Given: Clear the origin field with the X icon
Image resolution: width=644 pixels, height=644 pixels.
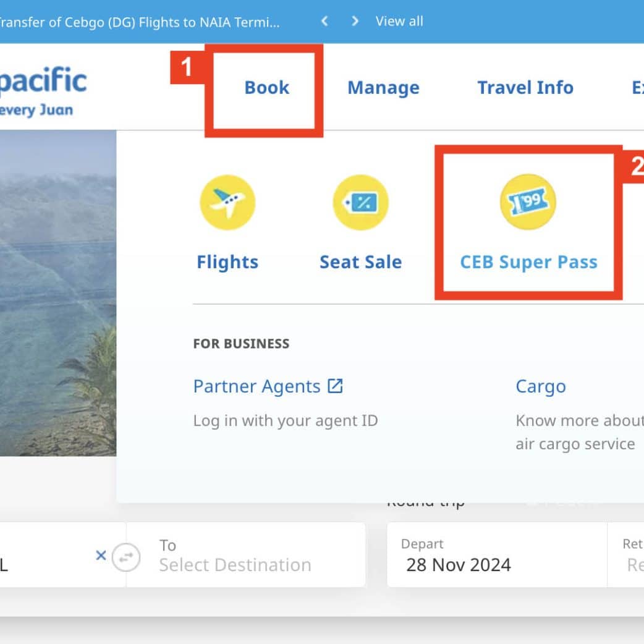Looking at the screenshot, I should (101, 555).
